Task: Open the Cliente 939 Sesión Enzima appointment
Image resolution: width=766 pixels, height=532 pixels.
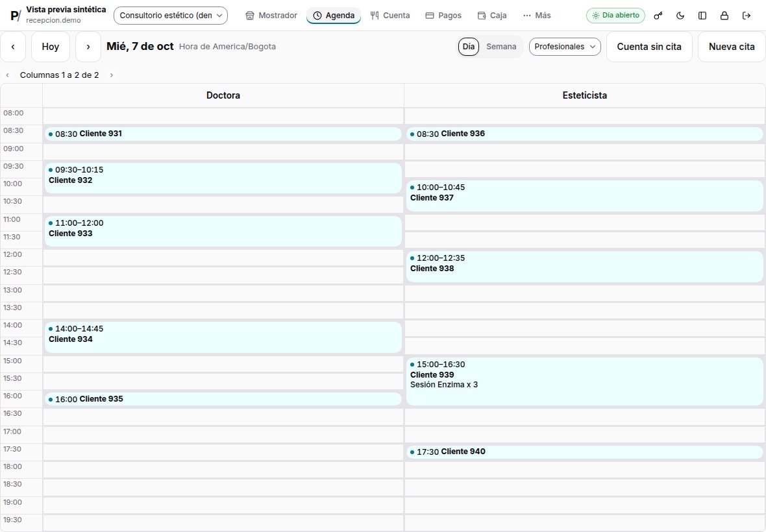Action: point(585,381)
